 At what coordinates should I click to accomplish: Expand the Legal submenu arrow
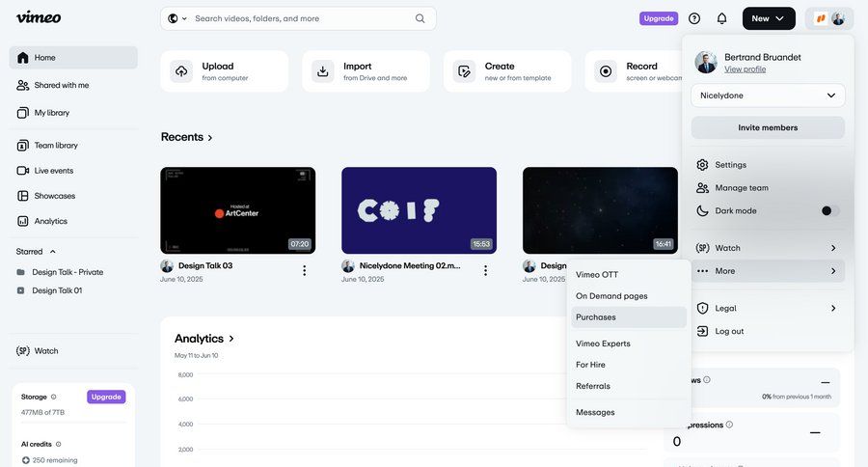click(x=833, y=308)
